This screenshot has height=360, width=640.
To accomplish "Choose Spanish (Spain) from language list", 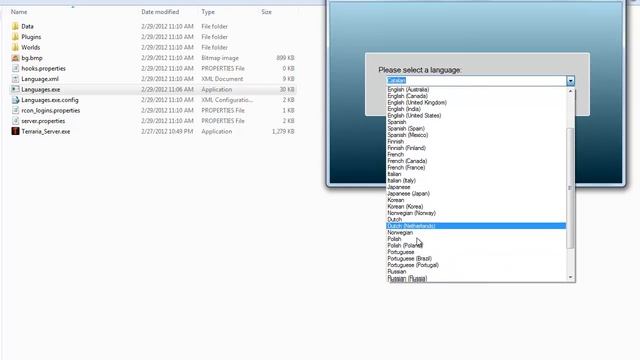I will [406, 129].
